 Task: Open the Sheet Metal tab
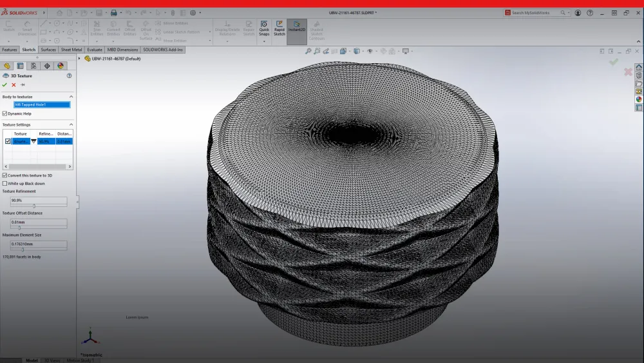tap(71, 50)
